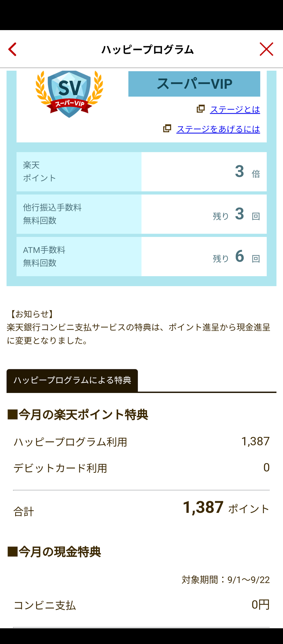Close the ハッピープログラム screen with the X

(x=266, y=49)
